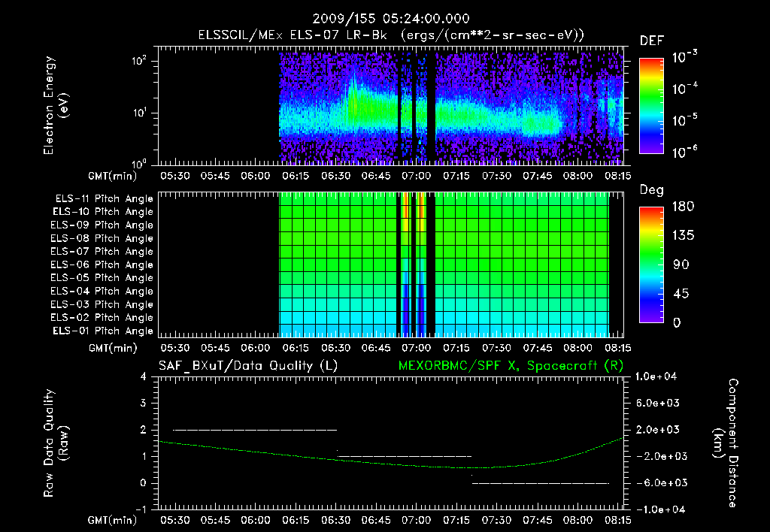Select the ELS-04 Pitch Angle row label

(x=102, y=291)
